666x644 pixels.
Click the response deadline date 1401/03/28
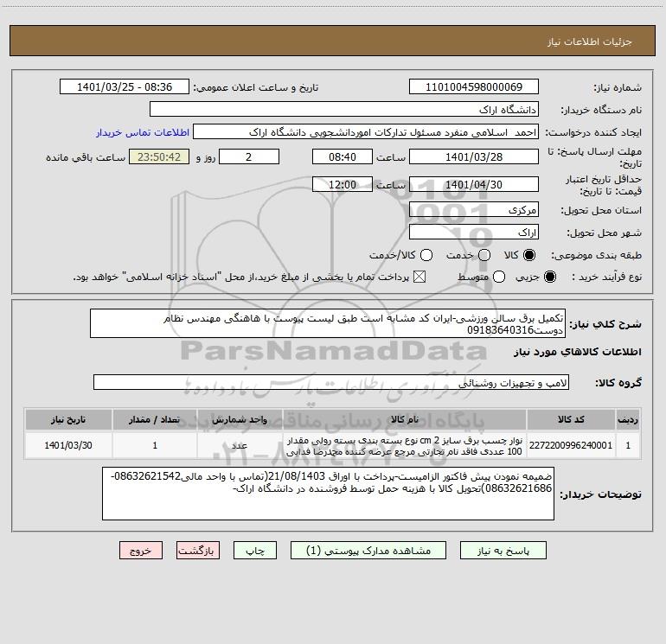pyautogui.click(x=474, y=156)
